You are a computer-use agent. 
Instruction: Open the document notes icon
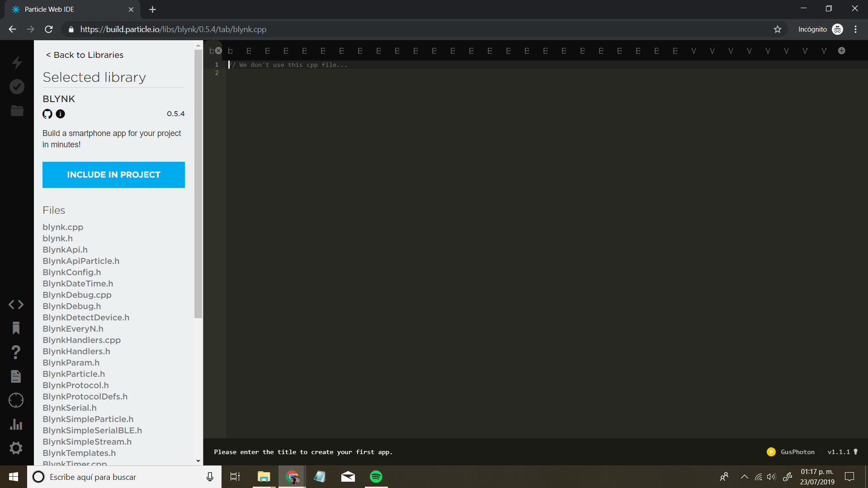16,376
